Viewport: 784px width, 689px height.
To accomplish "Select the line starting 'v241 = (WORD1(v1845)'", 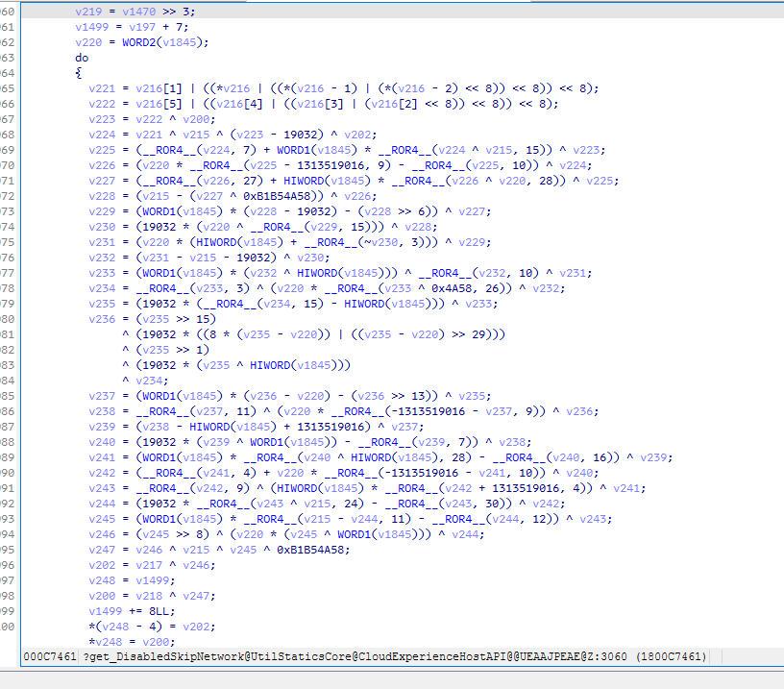I will pos(380,457).
